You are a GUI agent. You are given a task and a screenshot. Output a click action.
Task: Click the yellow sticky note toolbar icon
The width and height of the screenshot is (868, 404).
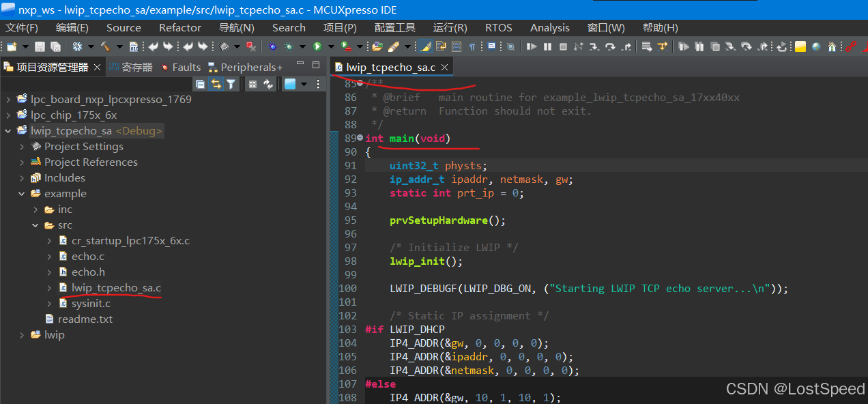[800, 46]
